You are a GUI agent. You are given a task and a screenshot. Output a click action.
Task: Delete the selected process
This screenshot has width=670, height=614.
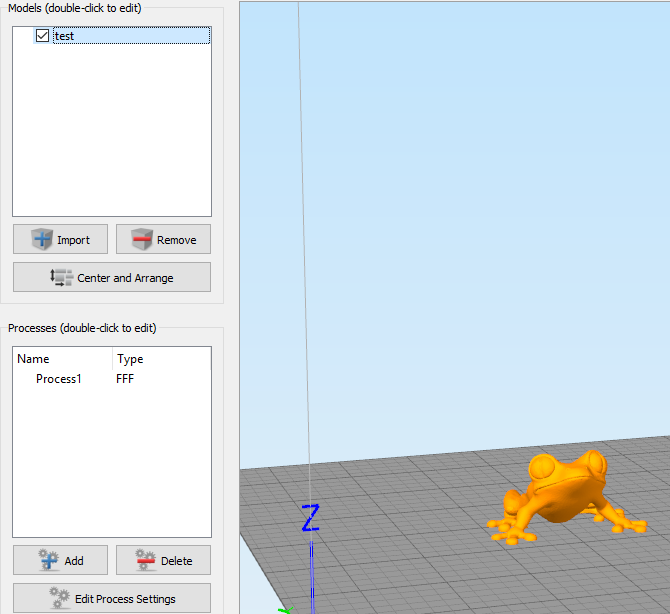(x=163, y=560)
